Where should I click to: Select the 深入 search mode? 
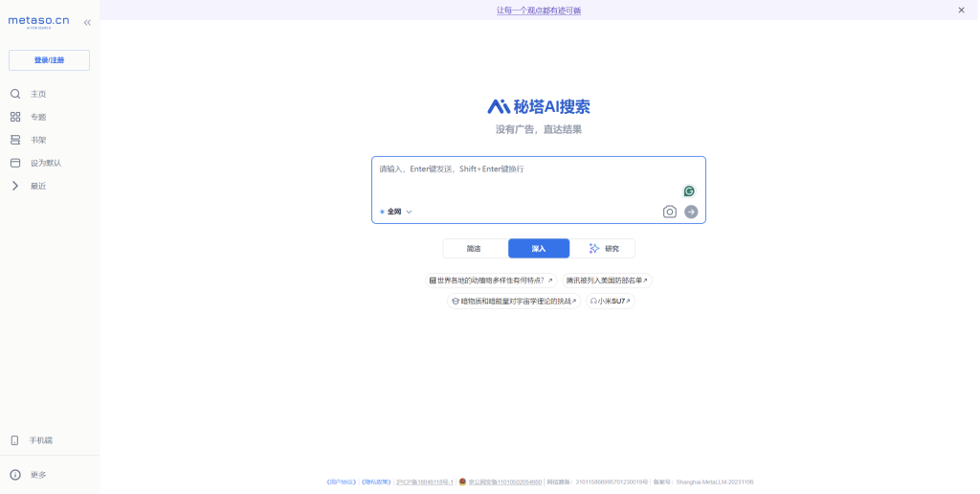(539, 248)
